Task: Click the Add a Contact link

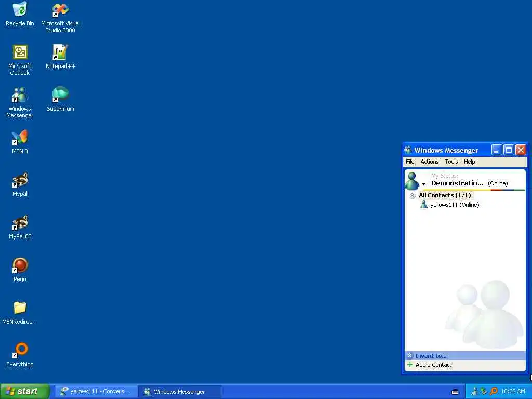Action: (x=434, y=365)
